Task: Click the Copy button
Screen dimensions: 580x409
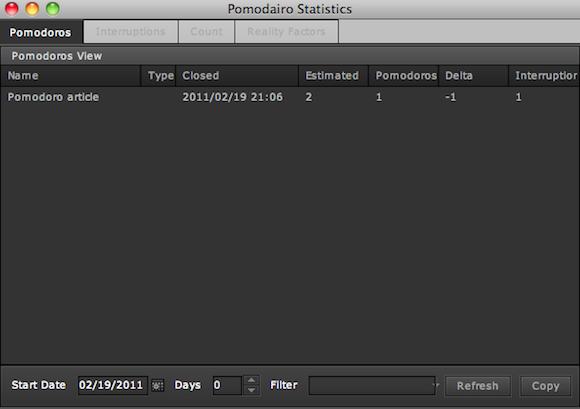Action: [x=546, y=386]
